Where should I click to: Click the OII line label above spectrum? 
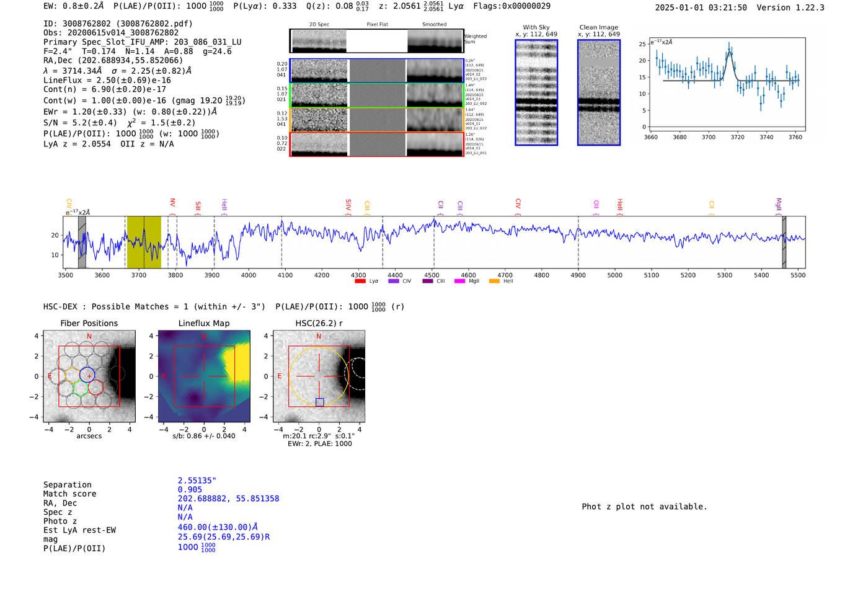[596, 204]
